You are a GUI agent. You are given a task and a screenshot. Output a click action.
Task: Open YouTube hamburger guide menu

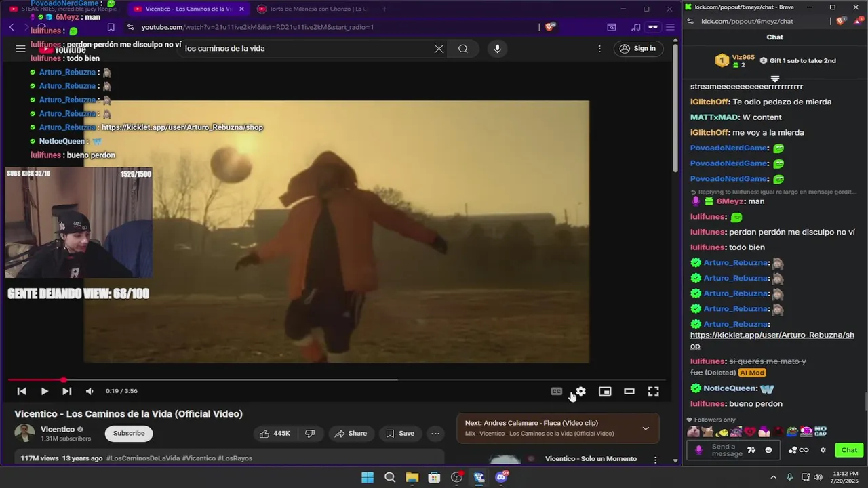coord(20,48)
